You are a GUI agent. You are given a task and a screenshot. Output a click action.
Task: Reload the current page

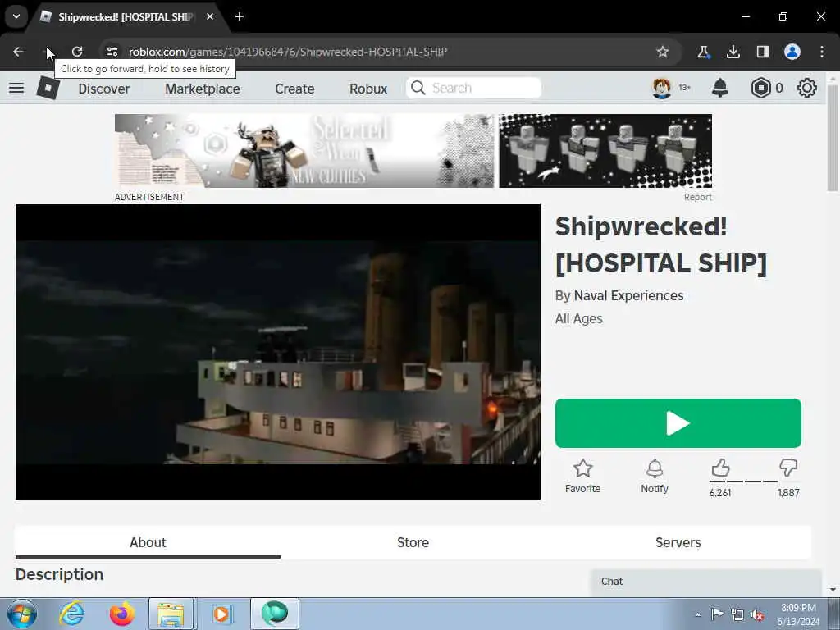point(77,52)
